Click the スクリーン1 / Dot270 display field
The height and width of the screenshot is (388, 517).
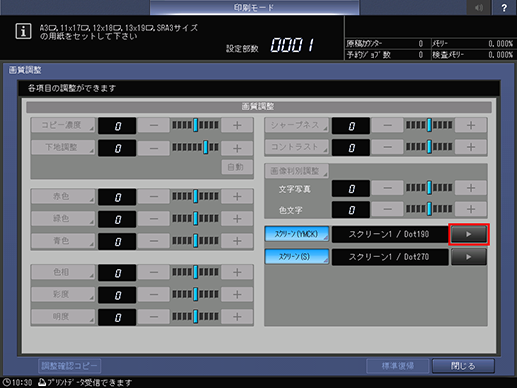pyautogui.click(x=390, y=257)
